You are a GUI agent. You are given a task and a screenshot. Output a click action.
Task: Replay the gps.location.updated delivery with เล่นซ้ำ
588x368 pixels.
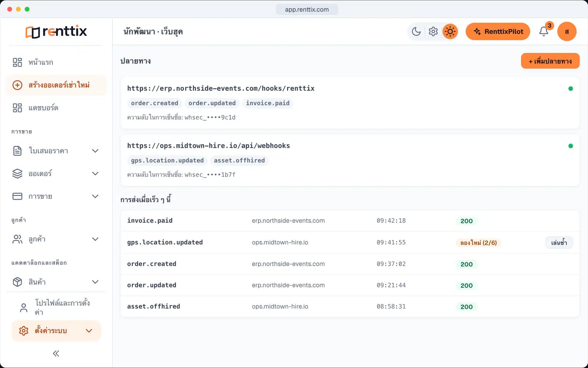pyautogui.click(x=559, y=243)
